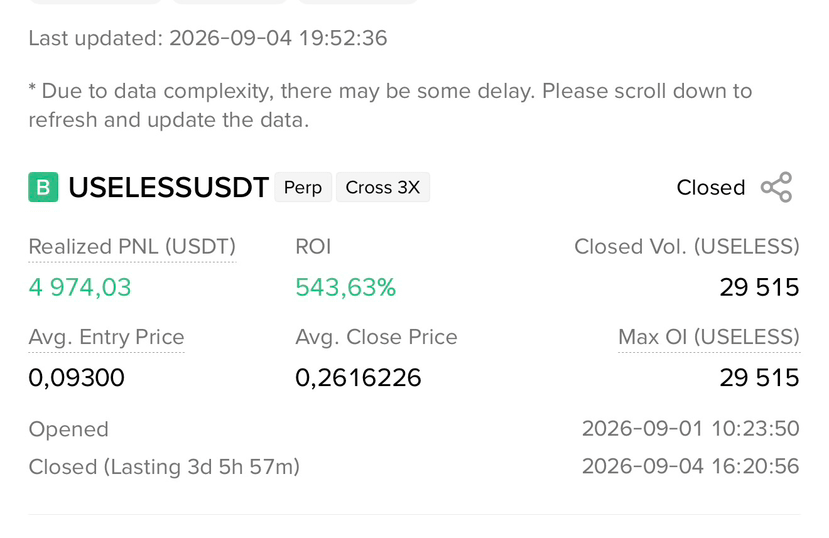This screenshot has height=538, width=829.
Task: Tap the Opened timestamp 2026-09-01 10:23:50
Action: click(691, 429)
